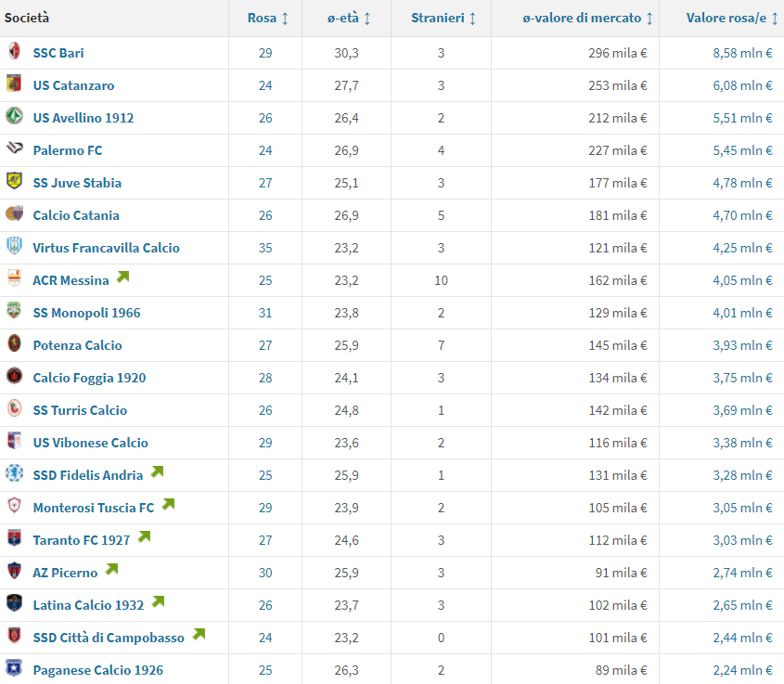Click squad value 6,08 mln € for Catanzaro
The height and width of the screenshot is (684, 784).
[742, 85]
